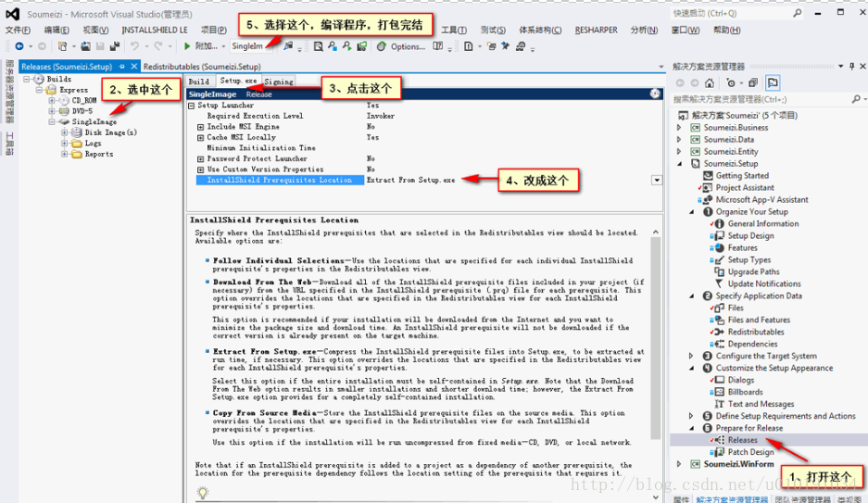
Task: Expand Configure the Target System
Action: point(691,356)
